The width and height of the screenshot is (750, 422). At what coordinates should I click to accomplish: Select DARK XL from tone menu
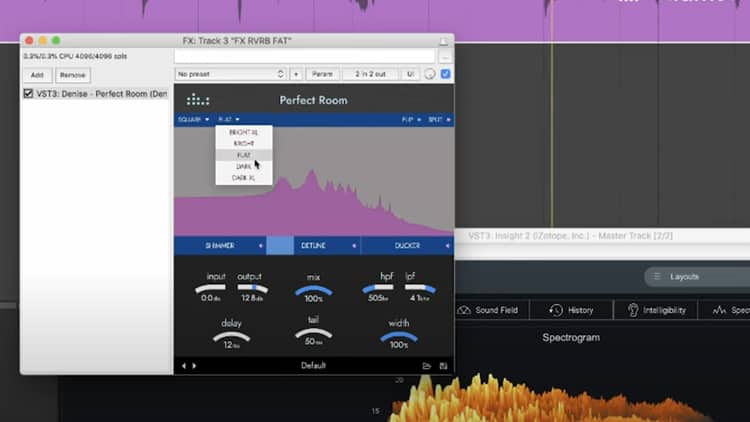(244, 178)
